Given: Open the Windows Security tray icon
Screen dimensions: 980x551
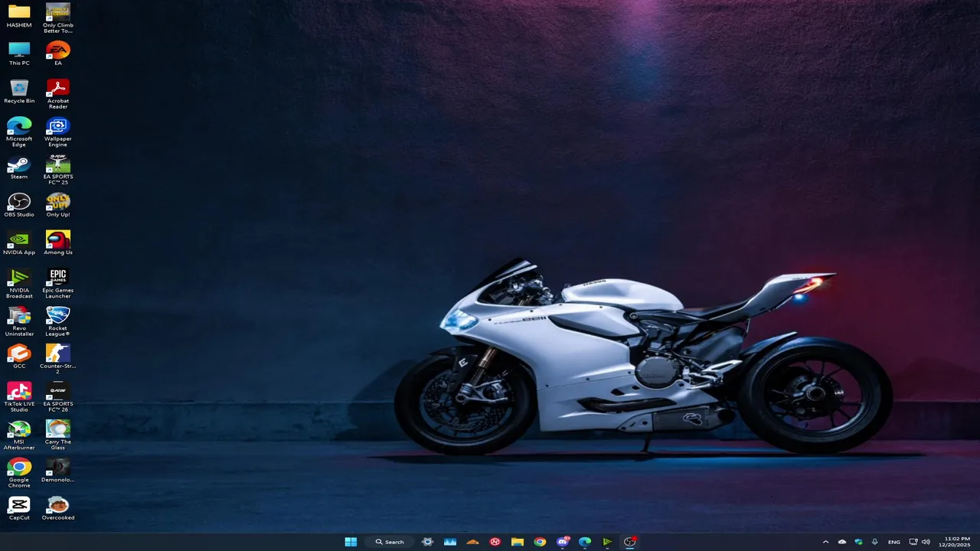Looking at the screenshot, I should 858,542.
